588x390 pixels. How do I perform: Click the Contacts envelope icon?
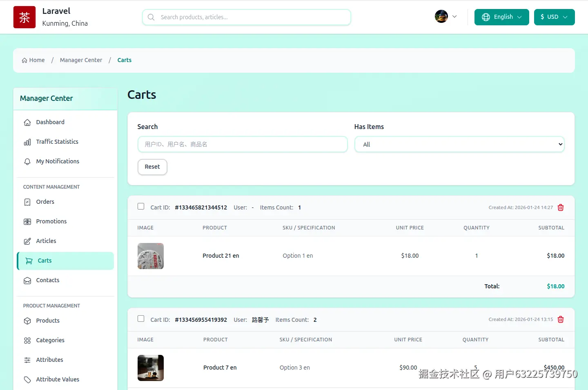[27, 281]
